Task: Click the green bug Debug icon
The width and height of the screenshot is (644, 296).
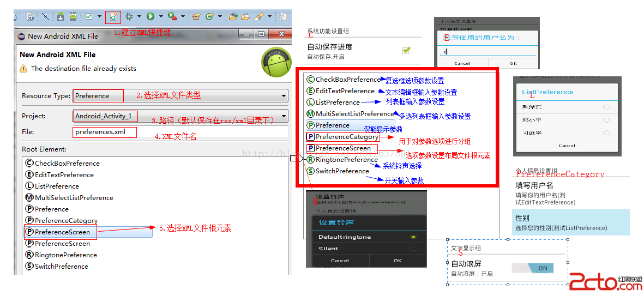Action: (129, 17)
